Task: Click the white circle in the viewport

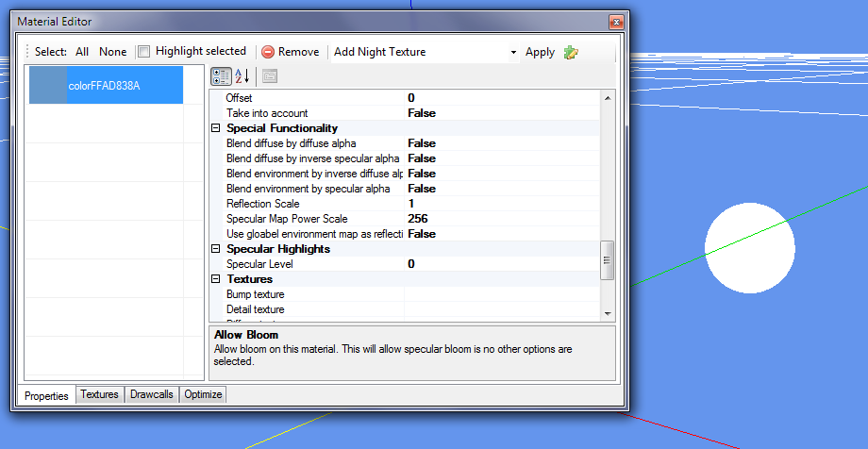Action: point(749,248)
